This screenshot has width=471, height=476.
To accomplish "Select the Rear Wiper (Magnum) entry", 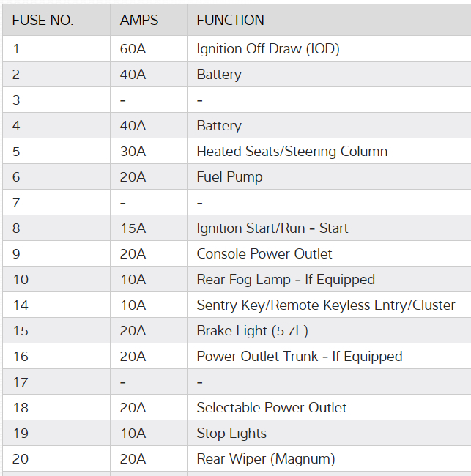I will [265, 459].
